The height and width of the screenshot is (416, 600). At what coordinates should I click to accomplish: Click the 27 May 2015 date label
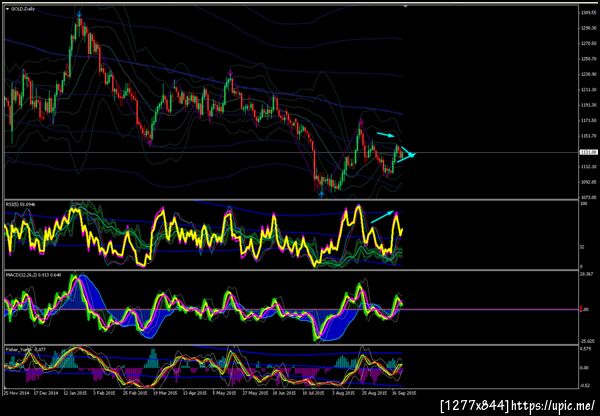click(x=253, y=393)
